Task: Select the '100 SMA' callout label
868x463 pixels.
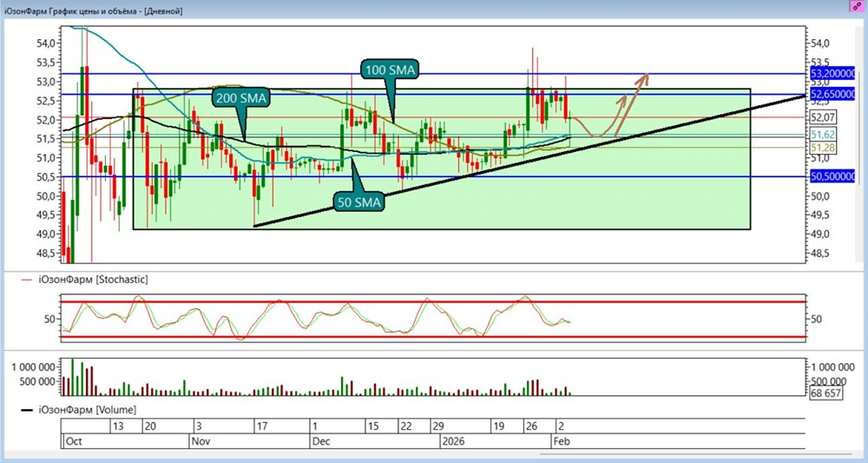Action: (x=390, y=69)
